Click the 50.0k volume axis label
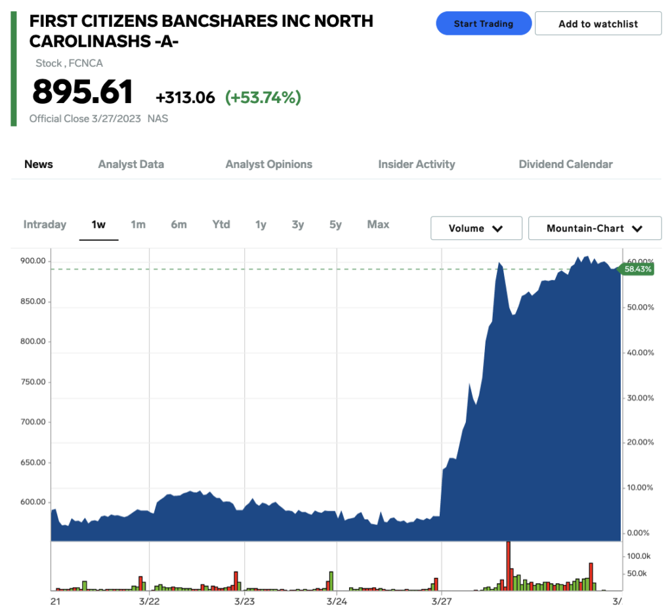Screen dimensions: 672x616 tap(637, 573)
